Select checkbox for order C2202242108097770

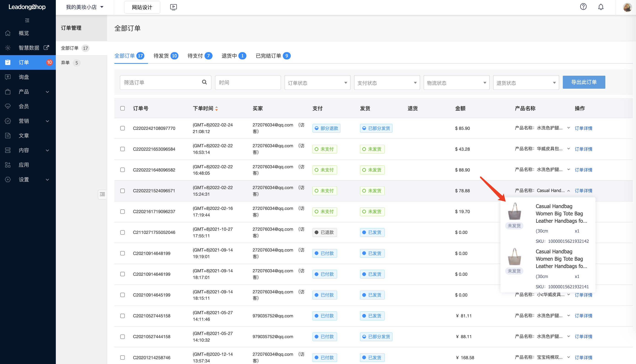click(x=123, y=128)
